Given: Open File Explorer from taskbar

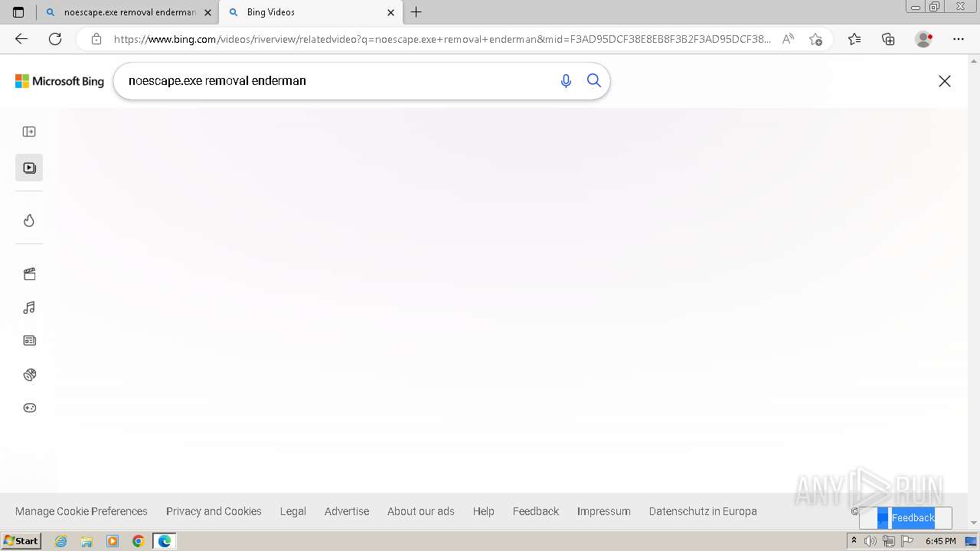Looking at the screenshot, I should [87, 541].
